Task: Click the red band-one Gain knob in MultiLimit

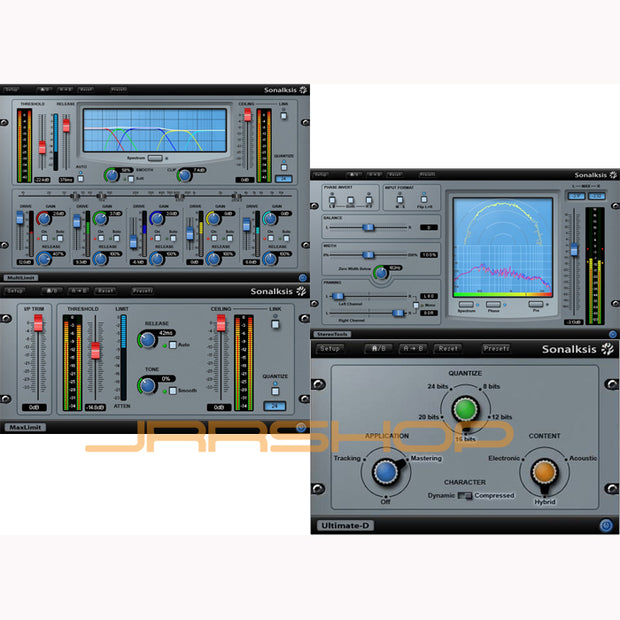Action: click(x=44, y=218)
